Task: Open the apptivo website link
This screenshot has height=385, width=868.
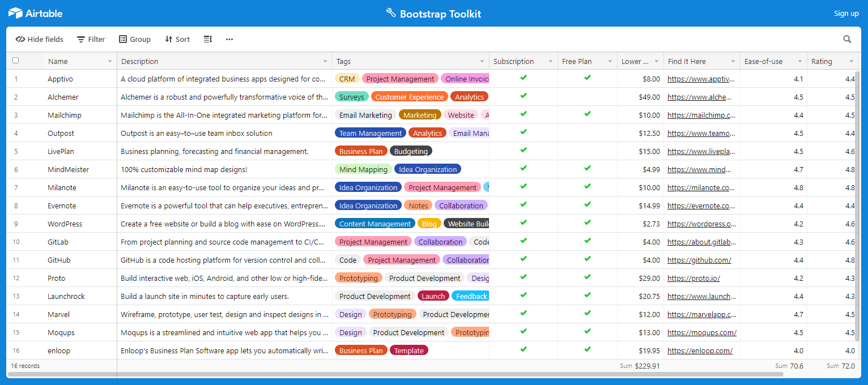Action: click(701, 79)
